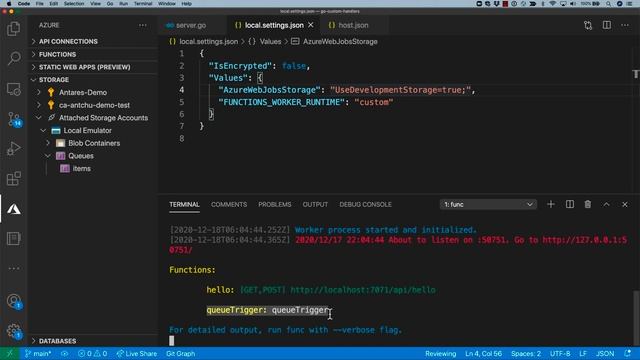Viewport: 640px width, 360px height.
Task: Select the COMMENTS panel tab
Action: coord(229,204)
